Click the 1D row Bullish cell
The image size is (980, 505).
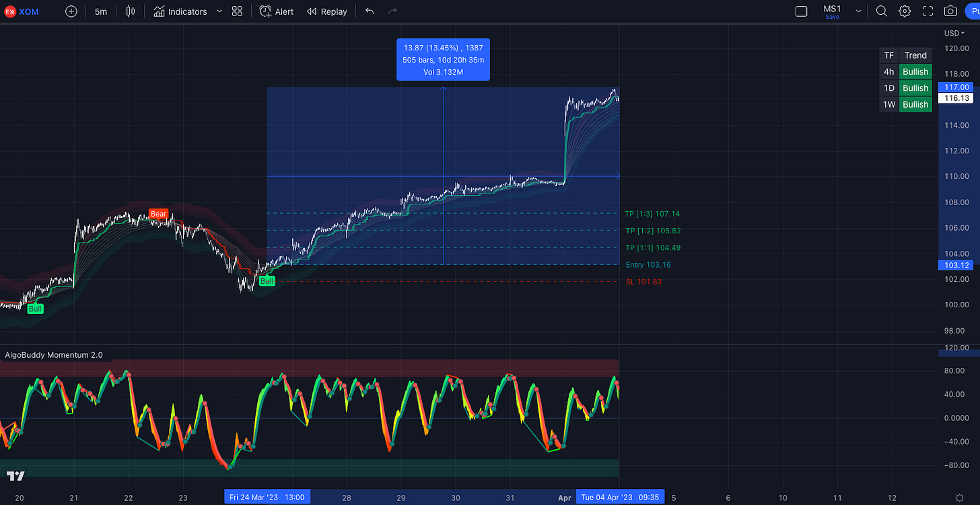tap(915, 88)
